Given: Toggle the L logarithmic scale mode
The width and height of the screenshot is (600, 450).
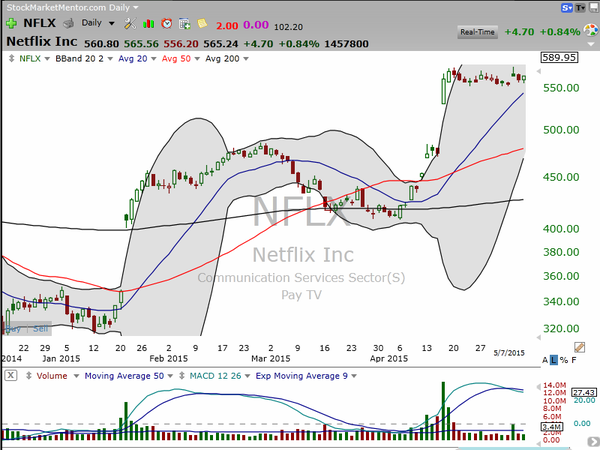Looking at the screenshot, I should [554, 360].
